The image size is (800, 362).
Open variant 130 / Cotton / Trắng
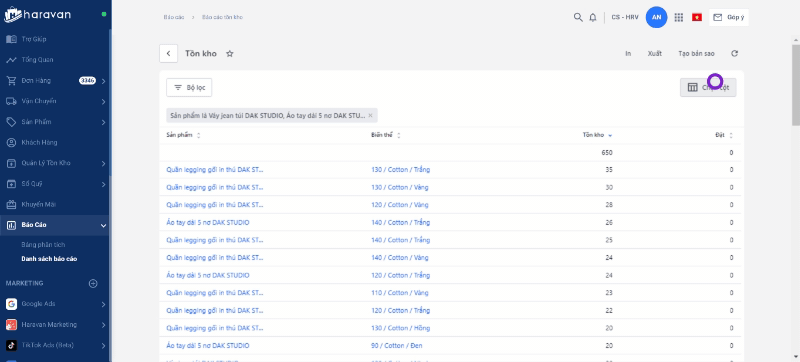pyautogui.click(x=401, y=169)
